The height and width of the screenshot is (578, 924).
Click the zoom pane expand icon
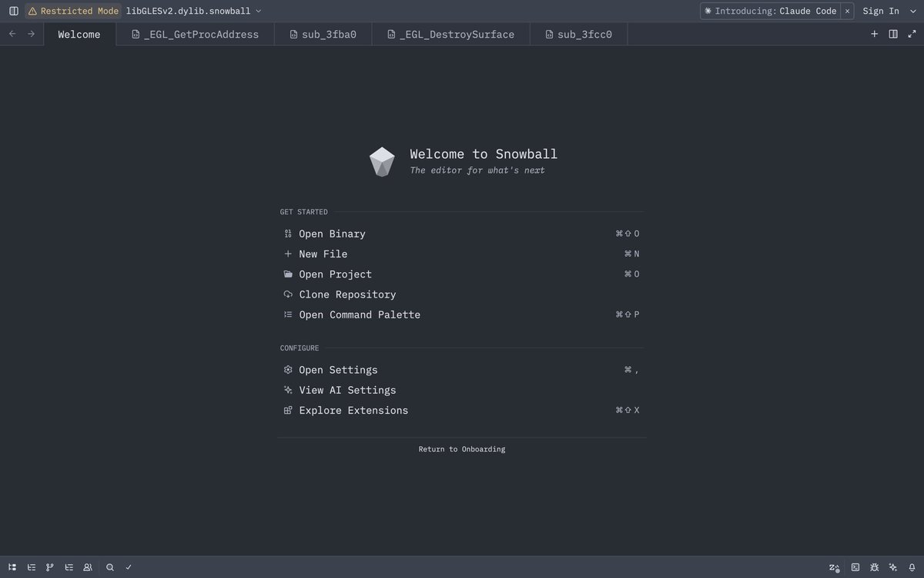point(912,34)
